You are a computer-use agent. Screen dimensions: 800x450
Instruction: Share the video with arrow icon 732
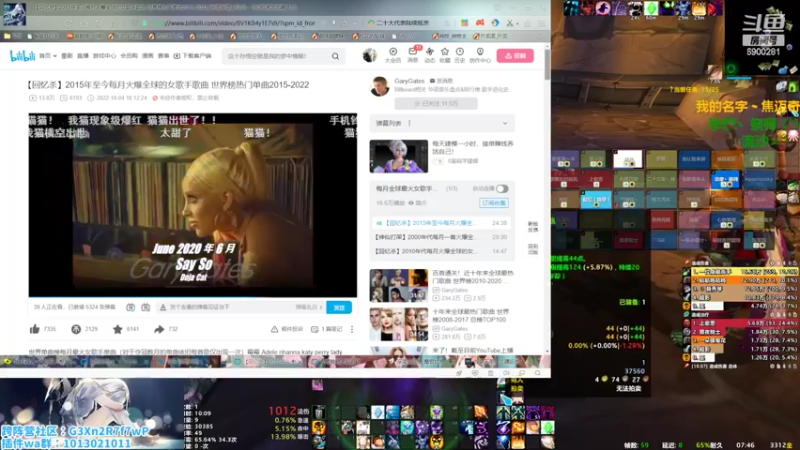tap(159, 329)
